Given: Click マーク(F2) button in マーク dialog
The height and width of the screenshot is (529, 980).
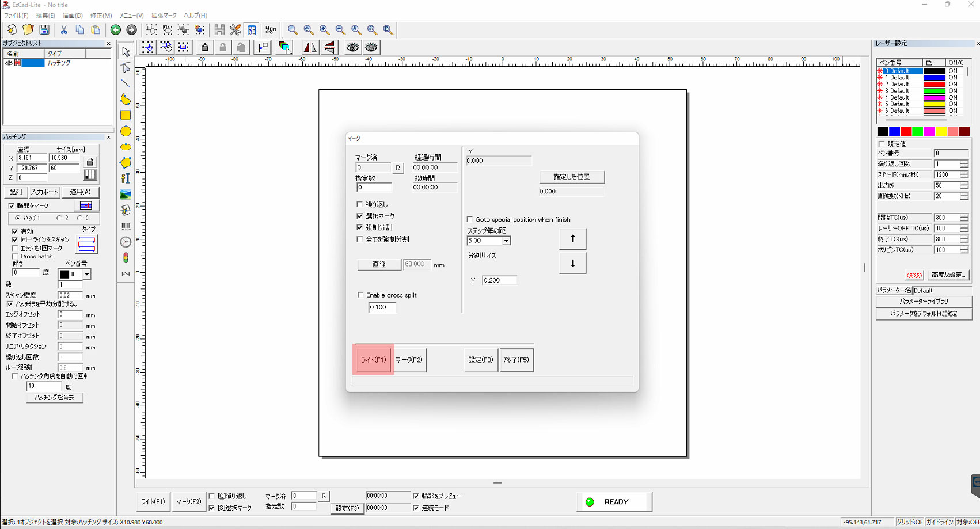Looking at the screenshot, I should (409, 360).
